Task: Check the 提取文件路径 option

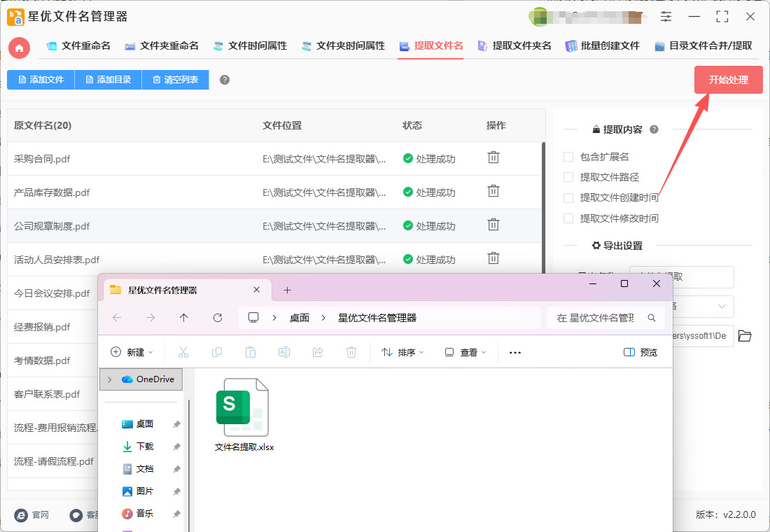Action: [568, 177]
